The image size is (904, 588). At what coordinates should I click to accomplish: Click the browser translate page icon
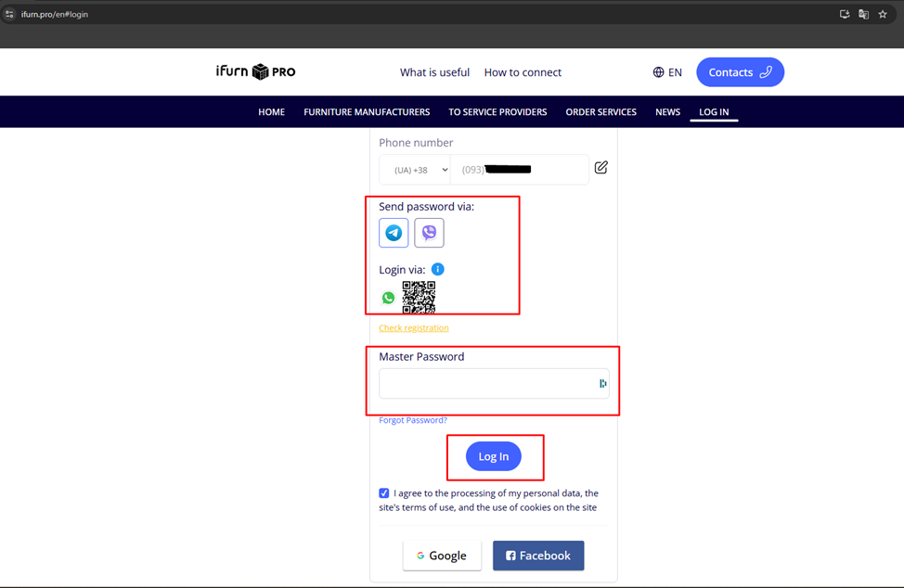(863, 15)
